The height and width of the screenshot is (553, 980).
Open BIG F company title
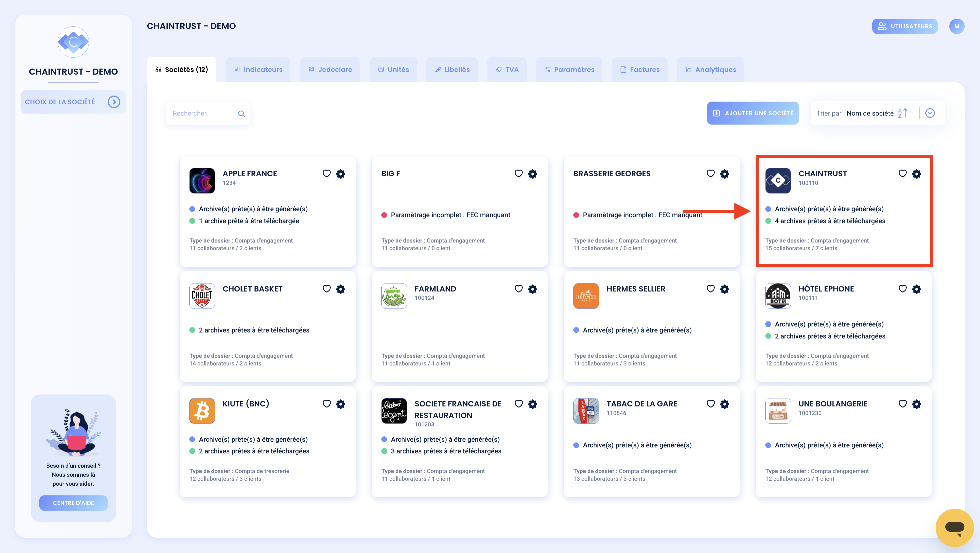(391, 174)
